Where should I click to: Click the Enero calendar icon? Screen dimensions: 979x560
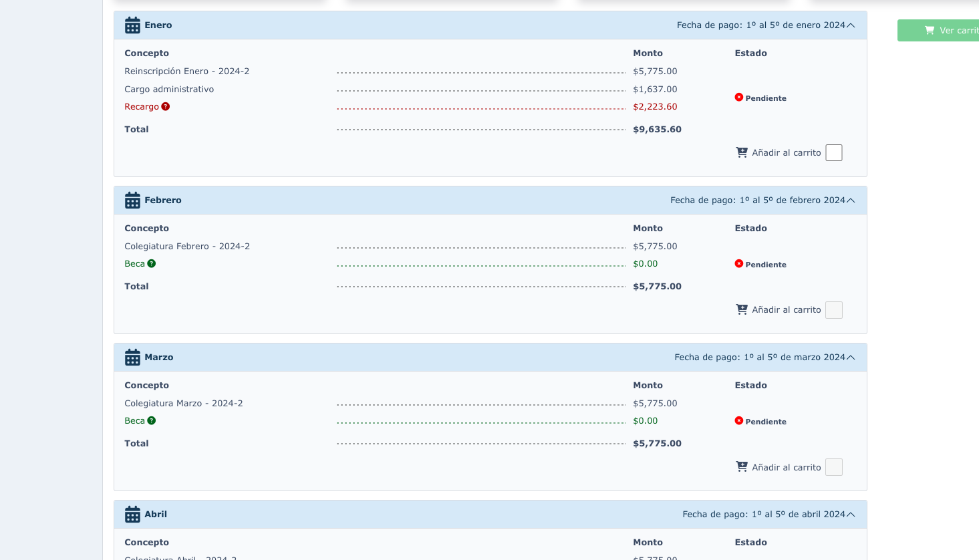tap(132, 25)
